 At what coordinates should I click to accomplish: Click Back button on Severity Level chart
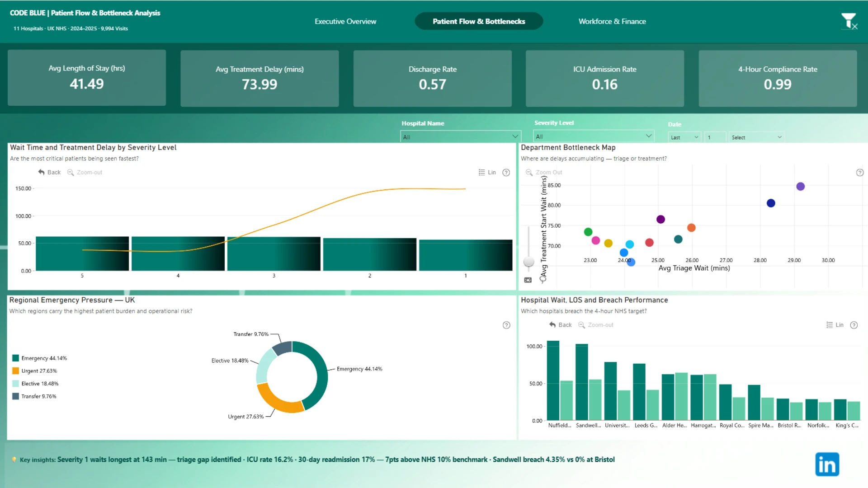[49, 173]
